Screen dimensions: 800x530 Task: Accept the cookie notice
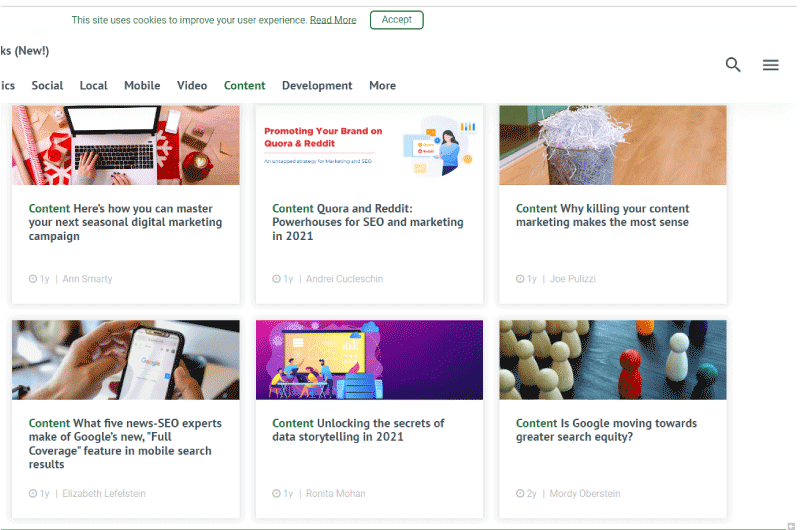pos(396,20)
